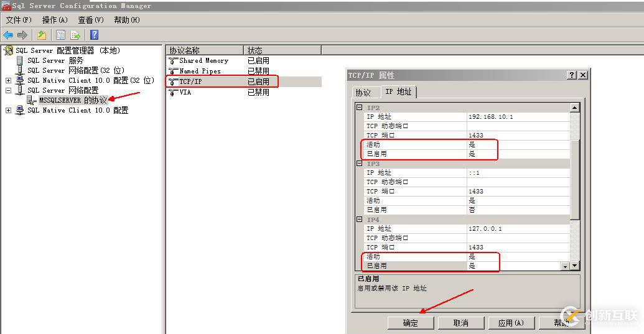Click the VIA protocol icon

(x=174, y=92)
